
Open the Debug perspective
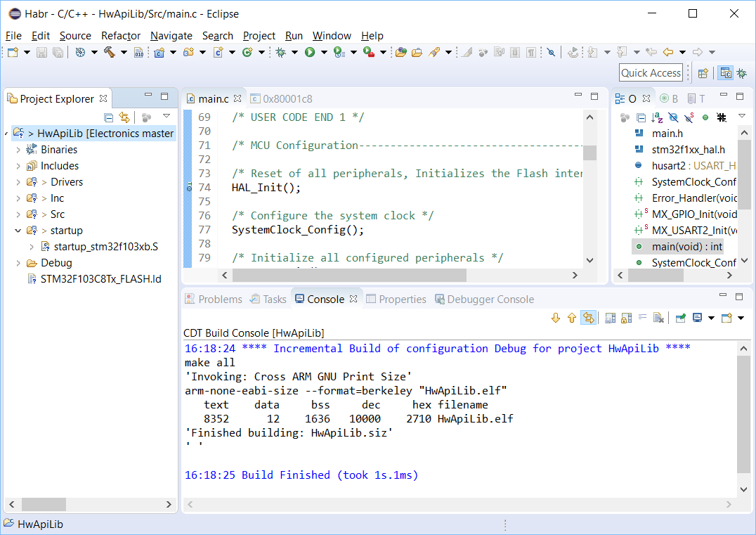[741, 72]
